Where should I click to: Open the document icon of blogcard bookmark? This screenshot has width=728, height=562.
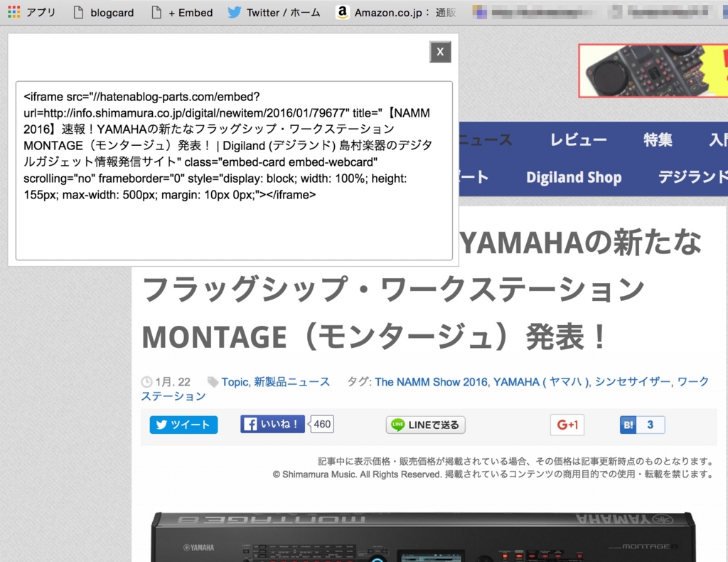click(x=78, y=13)
